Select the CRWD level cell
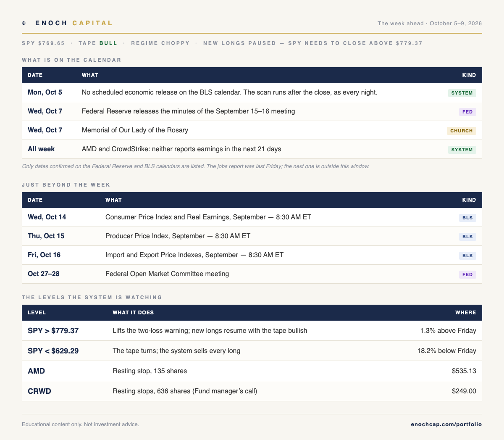This screenshot has width=504, height=440. [39, 391]
